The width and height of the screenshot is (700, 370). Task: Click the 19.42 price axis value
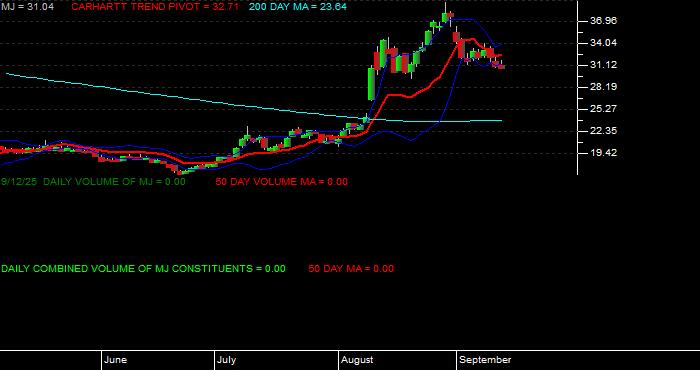pyautogui.click(x=603, y=153)
